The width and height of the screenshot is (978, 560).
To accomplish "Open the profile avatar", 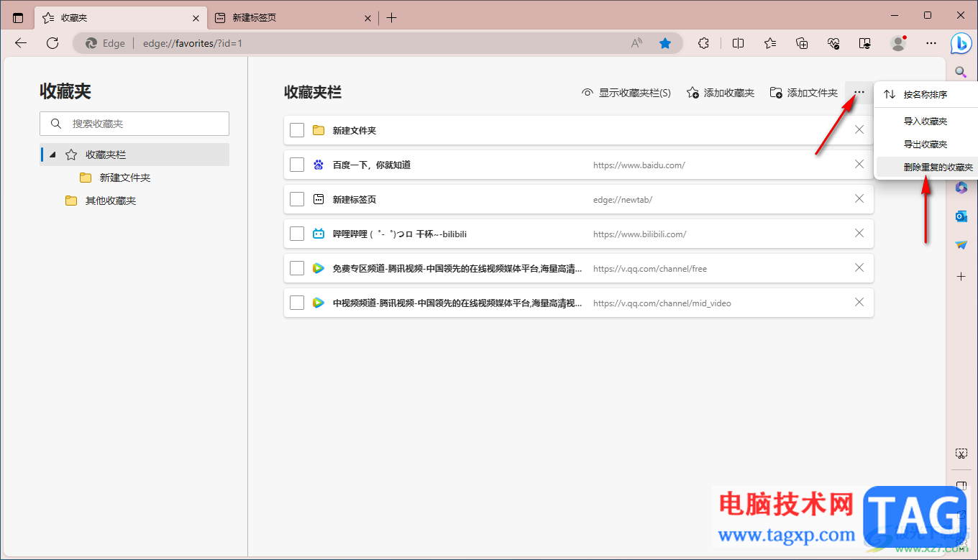I will pos(898,43).
